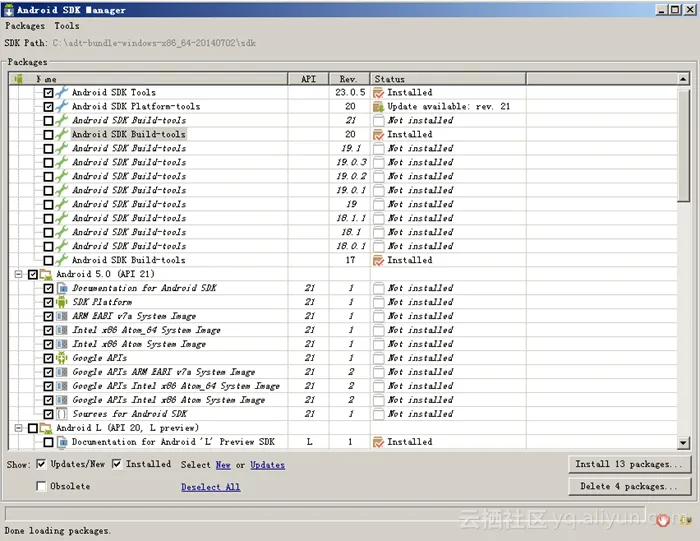Uncheck the Android SDK Platform-tools checkbox
700x541 pixels.
pyautogui.click(x=48, y=107)
